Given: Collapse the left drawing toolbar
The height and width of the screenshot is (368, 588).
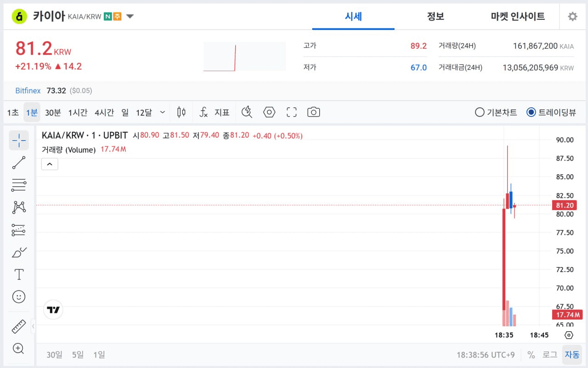Looking at the screenshot, I should pyautogui.click(x=33, y=326).
